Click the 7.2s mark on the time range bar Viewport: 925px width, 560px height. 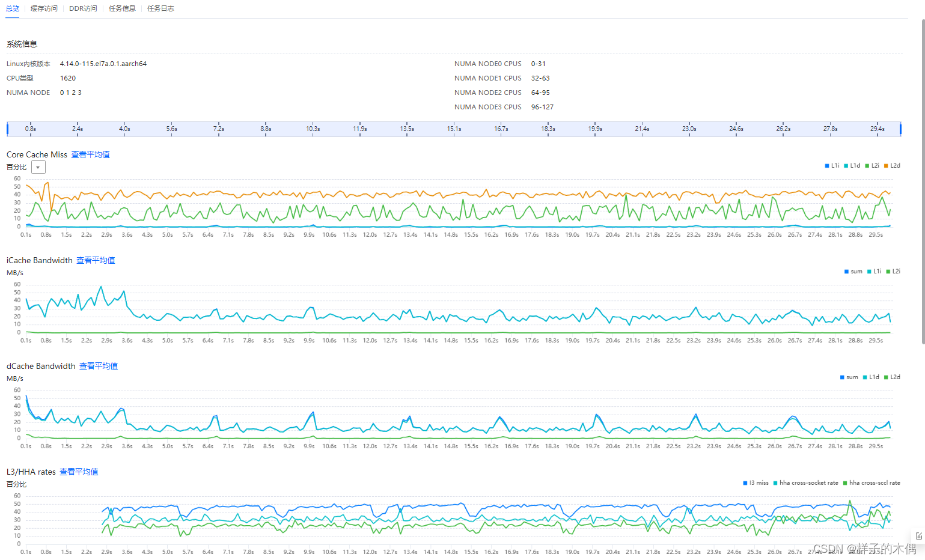[219, 129]
